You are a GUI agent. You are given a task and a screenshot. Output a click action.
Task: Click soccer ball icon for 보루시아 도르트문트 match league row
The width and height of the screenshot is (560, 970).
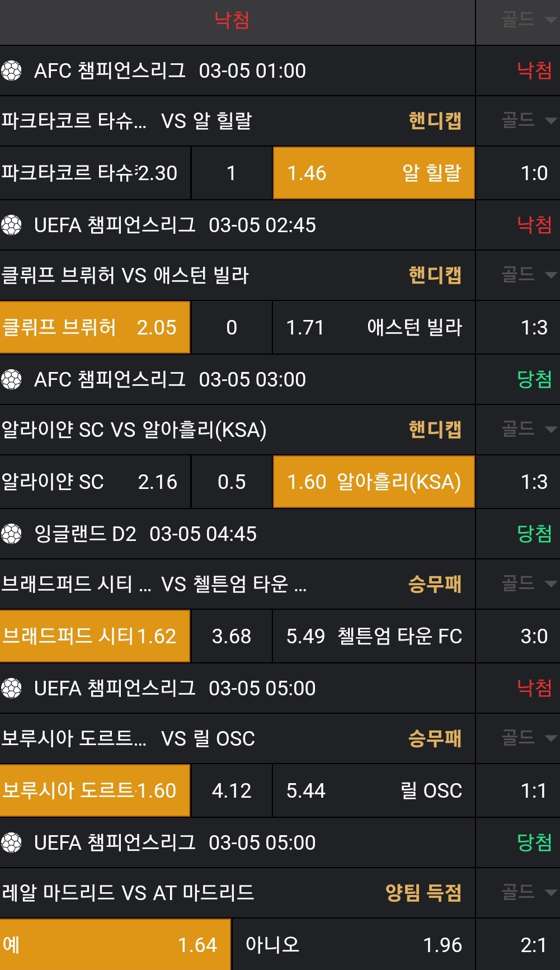pyautogui.click(x=11, y=689)
